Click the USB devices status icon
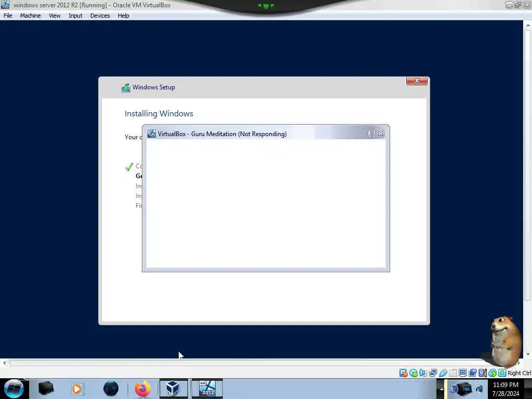 pyautogui.click(x=443, y=373)
